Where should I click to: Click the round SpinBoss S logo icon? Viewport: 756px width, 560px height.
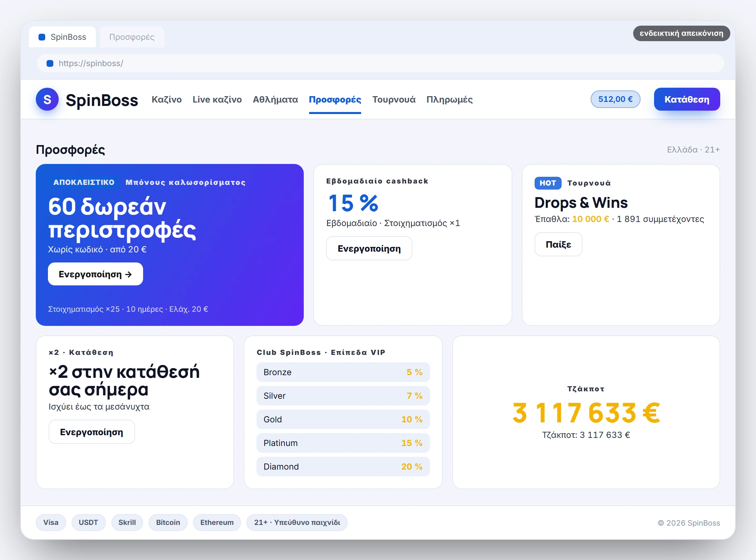click(47, 99)
